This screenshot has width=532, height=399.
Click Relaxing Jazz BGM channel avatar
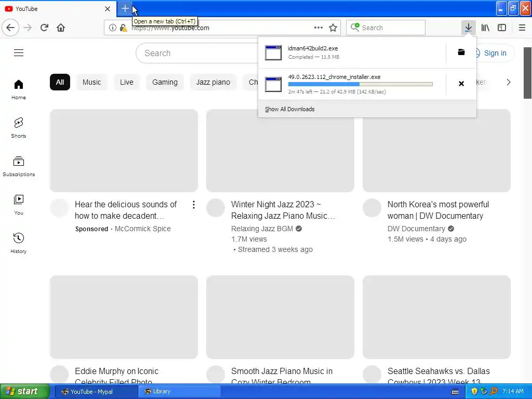click(x=216, y=208)
